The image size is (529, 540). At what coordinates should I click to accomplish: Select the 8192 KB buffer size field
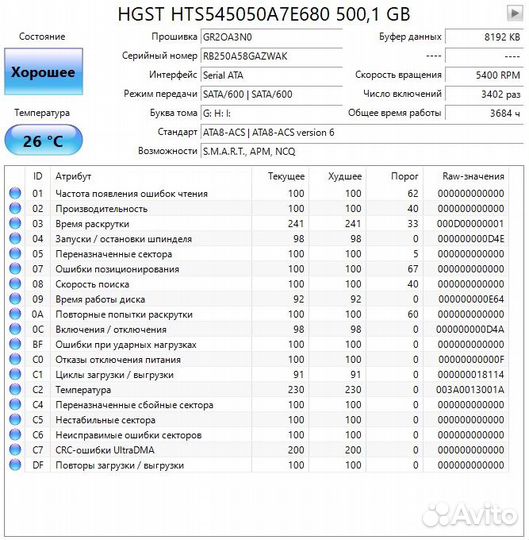pos(484,37)
